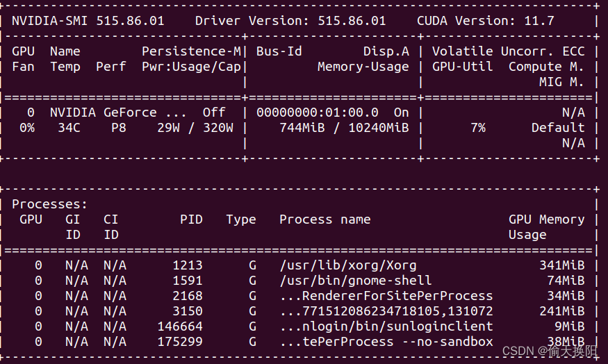This screenshot has width=608, height=364.
Task: Select Driver Version: 515.86.01 text
Action: 290,21
